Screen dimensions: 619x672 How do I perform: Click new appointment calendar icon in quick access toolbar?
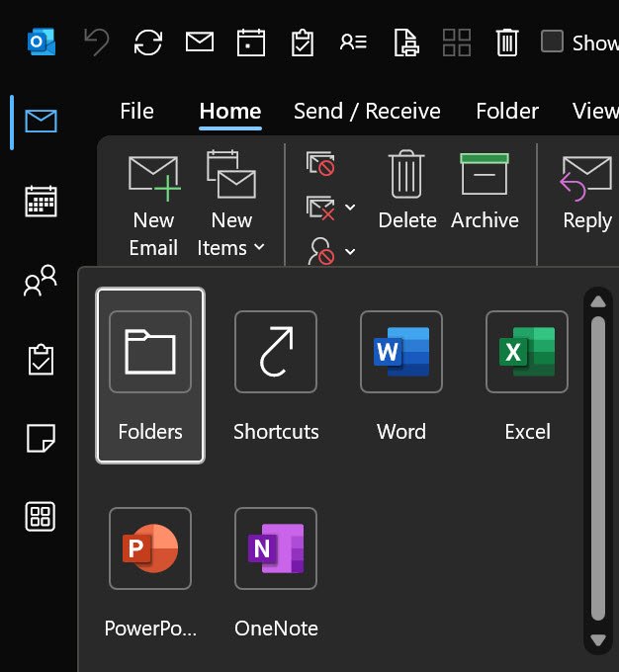click(251, 42)
